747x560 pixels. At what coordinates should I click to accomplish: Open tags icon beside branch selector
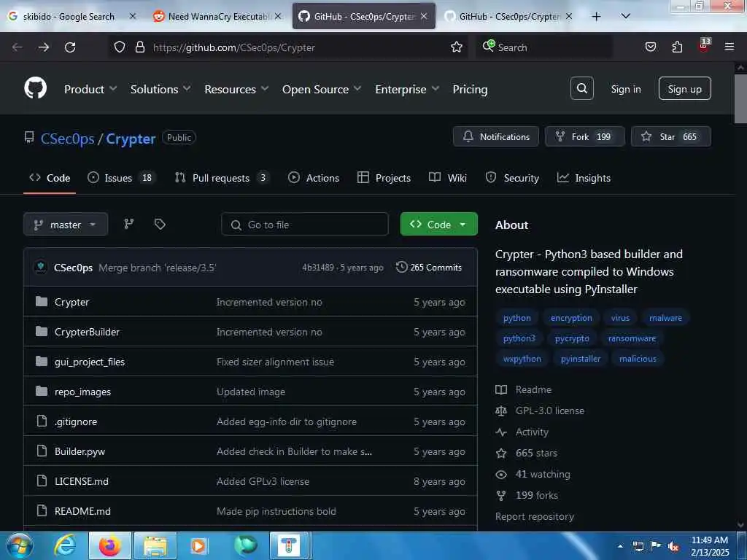pyautogui.click(x=160, y=225)
